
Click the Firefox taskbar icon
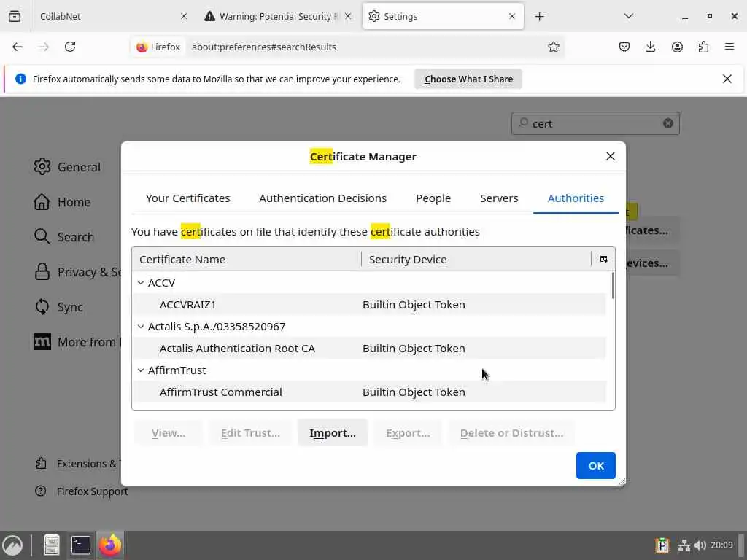[110, 545]
